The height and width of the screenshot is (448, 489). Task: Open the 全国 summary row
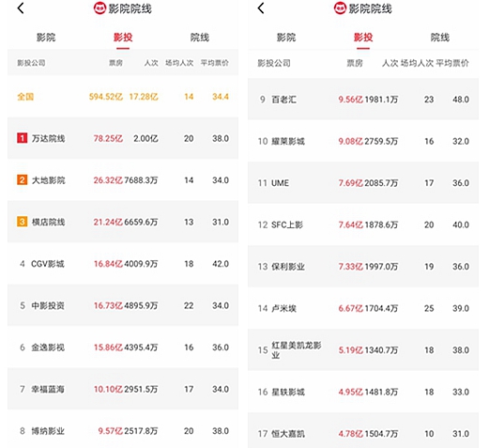coord(123,97)
